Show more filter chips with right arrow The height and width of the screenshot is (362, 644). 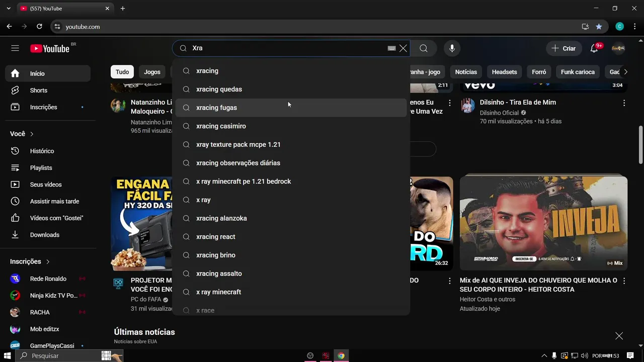pos(625,72)
